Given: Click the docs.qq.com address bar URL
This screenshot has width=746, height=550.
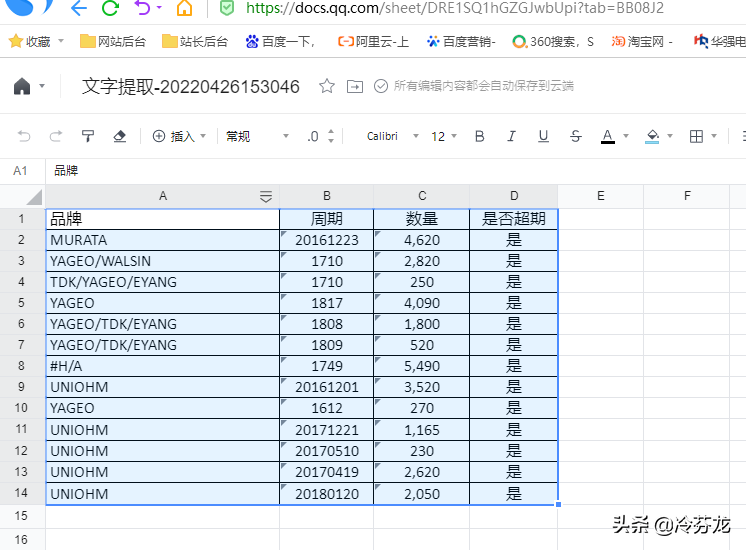Looking at the screenshot, I should 455,8.
